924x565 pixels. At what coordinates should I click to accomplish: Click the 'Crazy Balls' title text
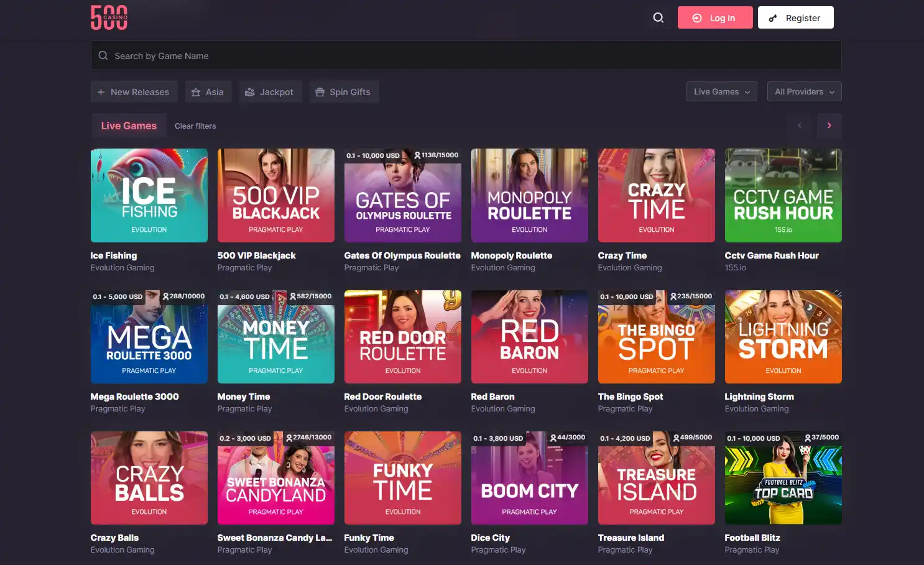(115, 538)
